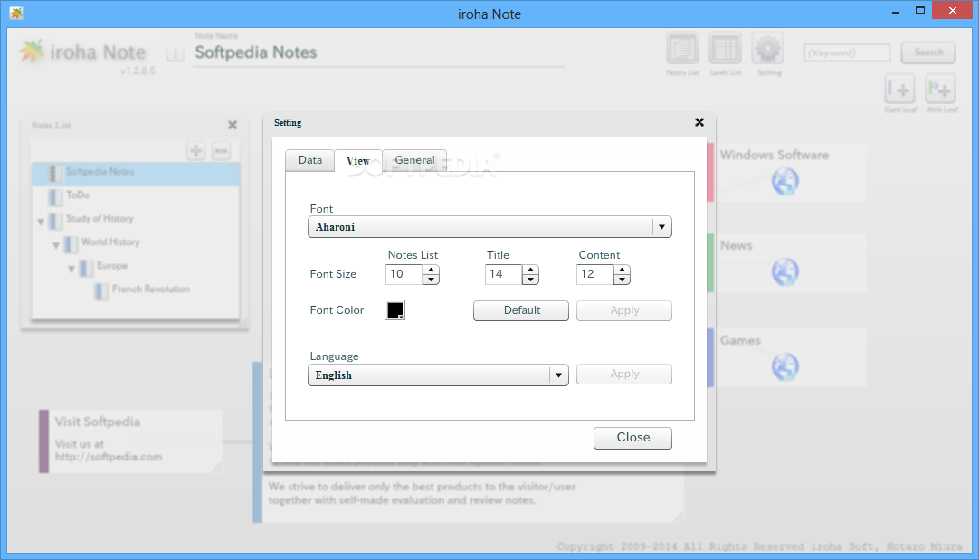This screenshot has height=560, width=979.
Task: Open the Leafs List toolbar icon
Action: coord(725,49)
